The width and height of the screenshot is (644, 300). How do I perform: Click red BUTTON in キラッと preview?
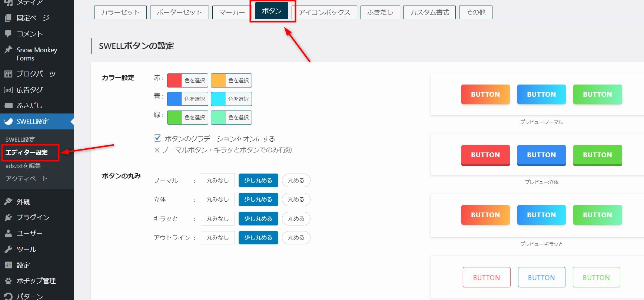pos(485,215)
